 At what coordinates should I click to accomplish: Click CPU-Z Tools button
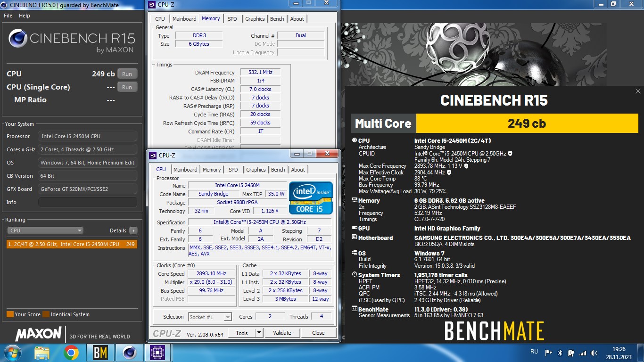[x=242, y=333]
